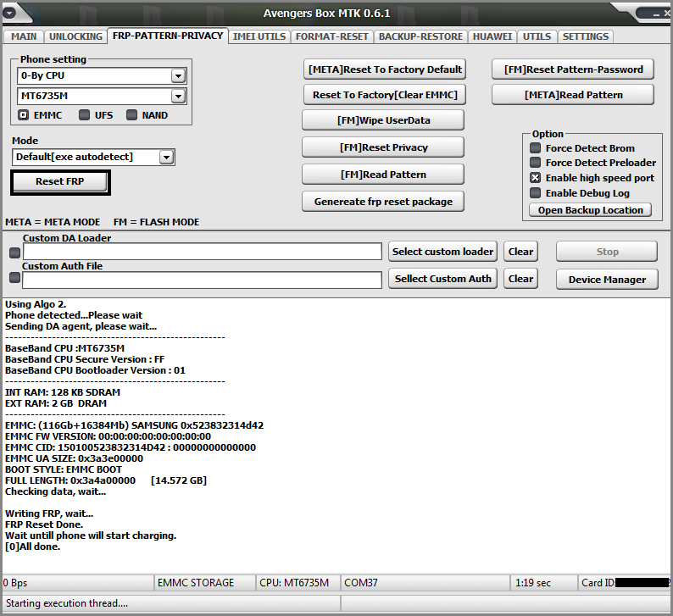The image size is (673, 616).
Task: Click the [FM]Read Pattern button
Action: pyautogui.click(x=383, y=175)
